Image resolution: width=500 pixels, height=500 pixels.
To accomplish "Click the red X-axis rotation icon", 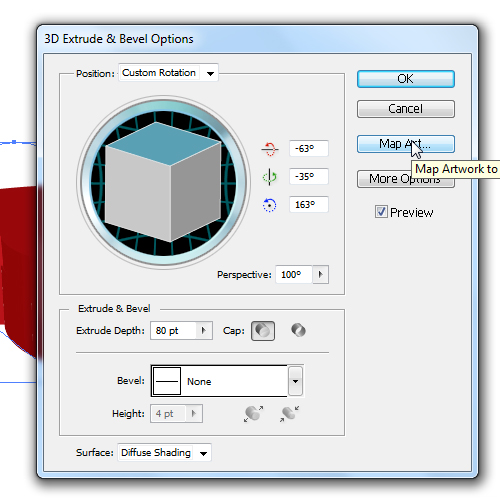I will tap(270, 149).
